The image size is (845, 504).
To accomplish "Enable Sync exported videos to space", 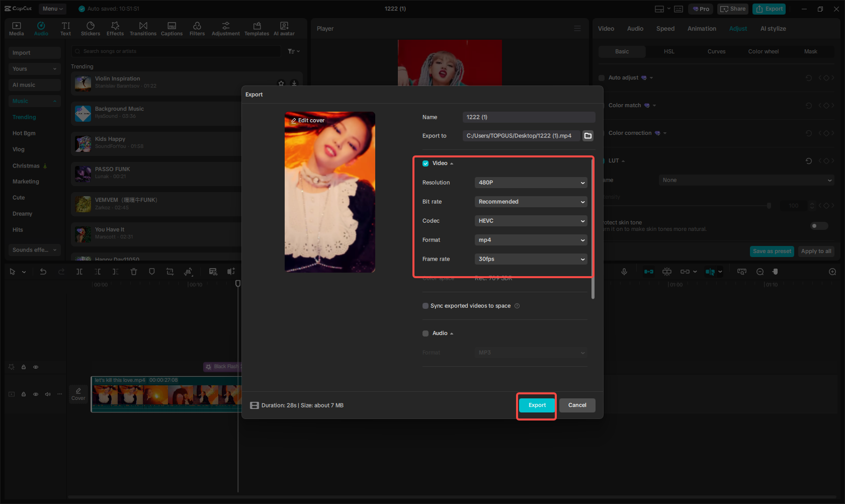I will click(425, 305).
